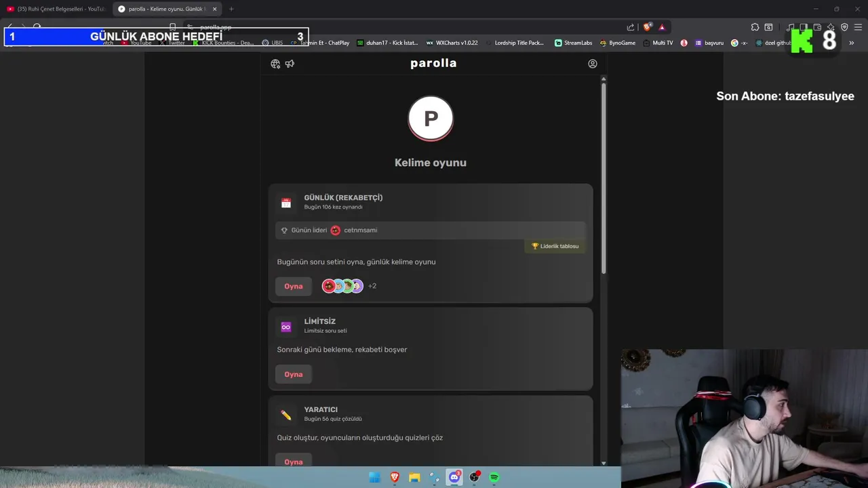Open Brave browser from taskbar
The width and height of the screenshot is (868, 488).
(395, 477)
